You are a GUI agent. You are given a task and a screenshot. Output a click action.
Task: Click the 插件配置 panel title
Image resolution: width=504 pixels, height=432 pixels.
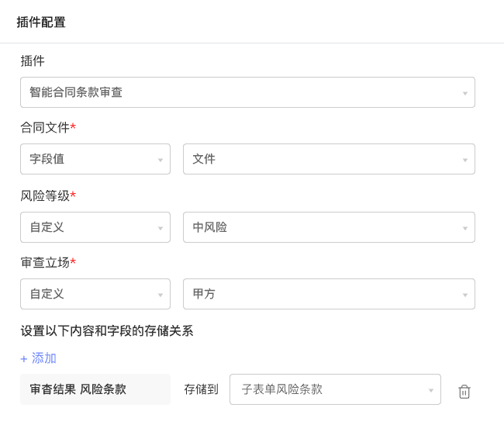click(41, 22)
